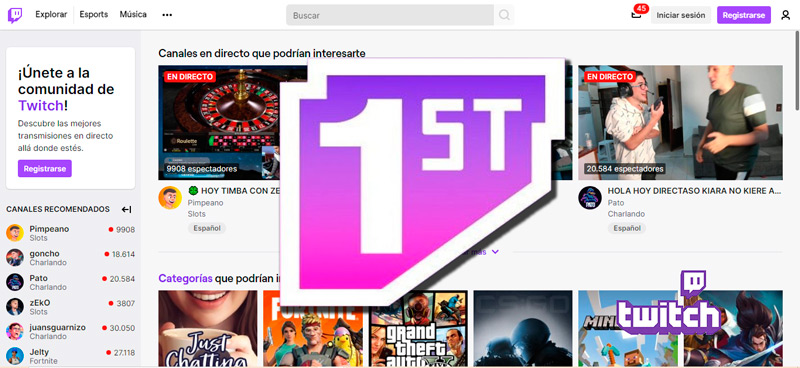The width and height of the screenshot is (800, 368).
Task: Select juansguarnizo's avatar in recommended channels
Action: (x=15, y=331)
